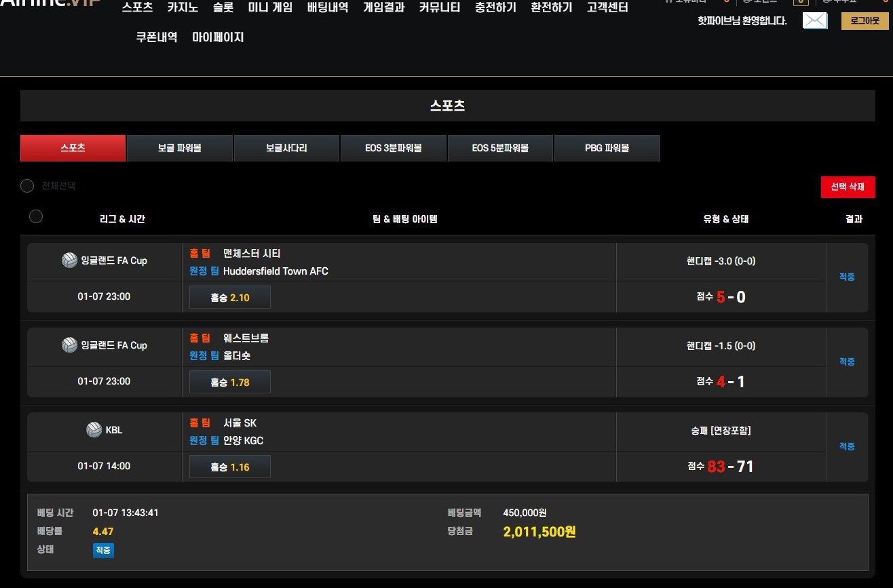
Task: Go to 충전하기 in the navigation
Action: click(495, 8)
